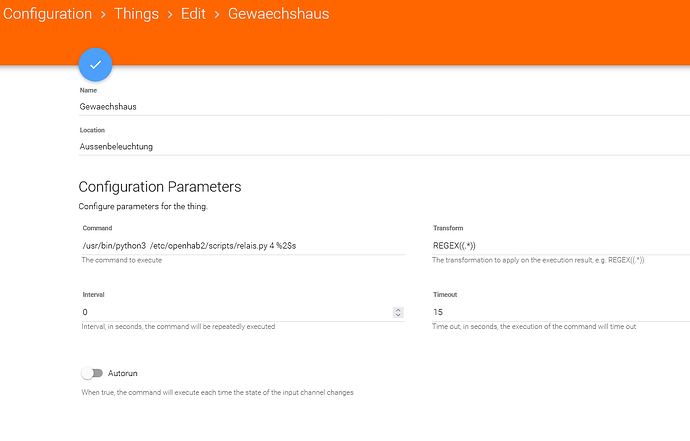Viewport: 690px width, 441px height.
Task: Click the Autorun label text
Action: pyautogui.click(x=125, y=373)
